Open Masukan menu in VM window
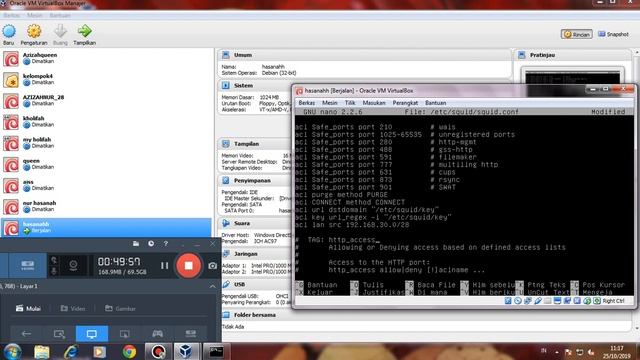The image size is (640, 360). [374, 103]
